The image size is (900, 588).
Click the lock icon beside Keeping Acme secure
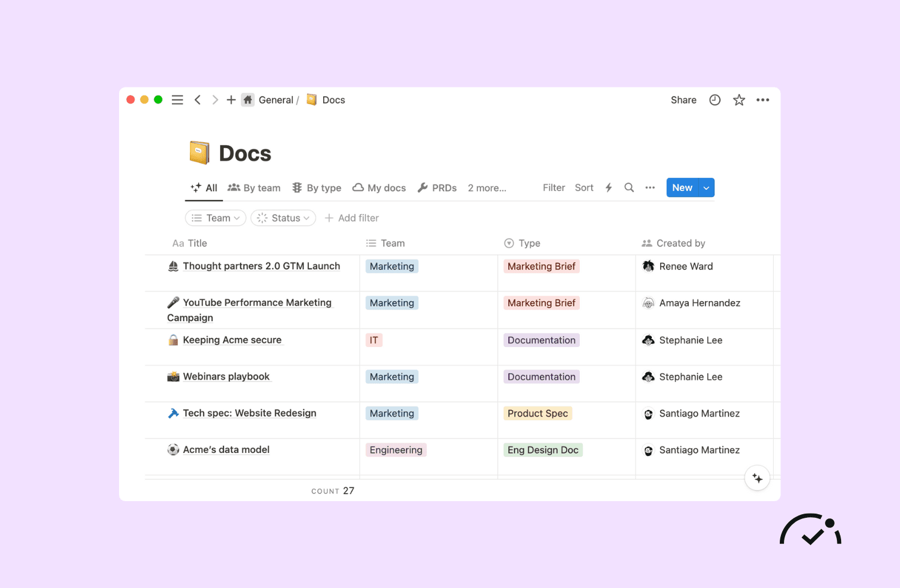click(173, 340)
